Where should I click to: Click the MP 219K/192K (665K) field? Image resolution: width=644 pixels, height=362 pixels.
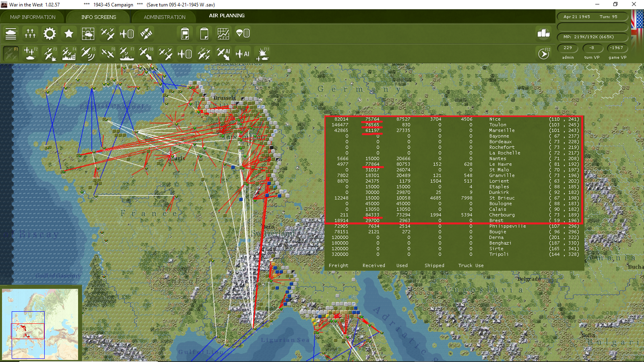click(592, 37)
